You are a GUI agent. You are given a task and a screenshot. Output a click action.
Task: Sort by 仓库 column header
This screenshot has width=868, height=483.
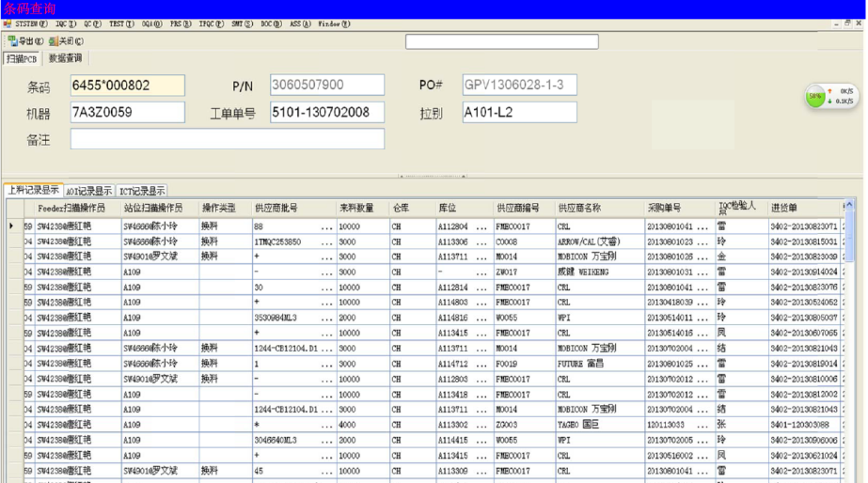(x=413, y=208)
